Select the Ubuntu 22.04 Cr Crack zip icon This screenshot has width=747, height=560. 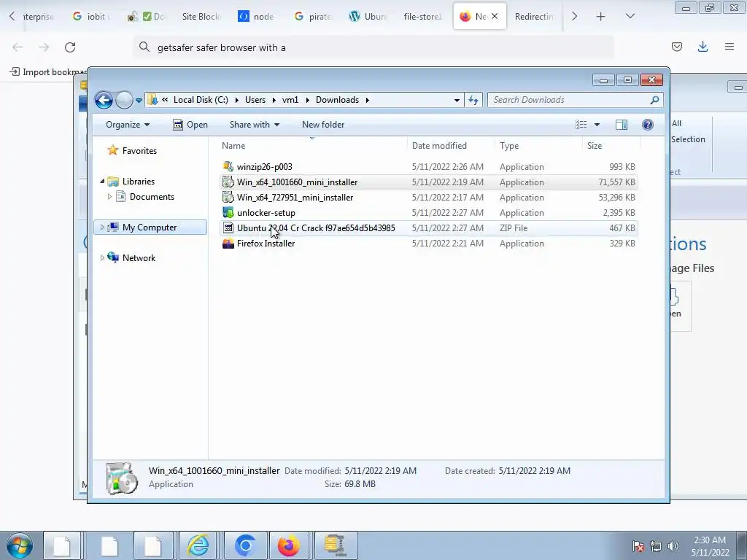click(228, 228)
